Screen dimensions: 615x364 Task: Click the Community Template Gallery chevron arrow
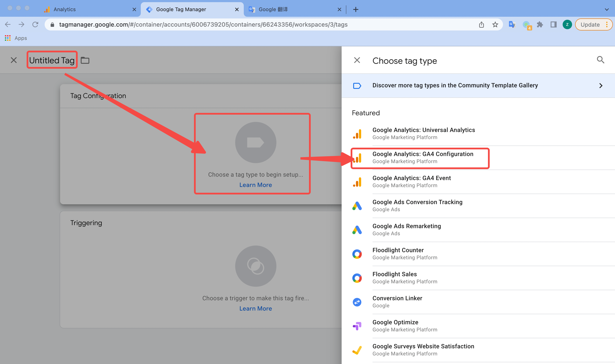[601, 86]
